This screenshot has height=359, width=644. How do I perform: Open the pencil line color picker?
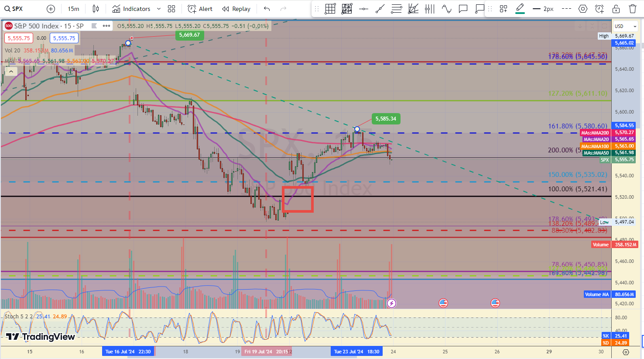[520, 9]
